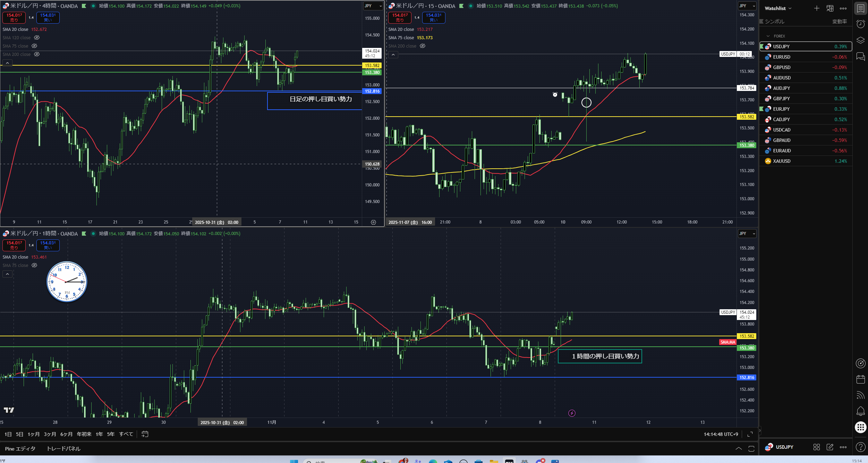Open the object tree layers panel

click(x=860, y=40)
